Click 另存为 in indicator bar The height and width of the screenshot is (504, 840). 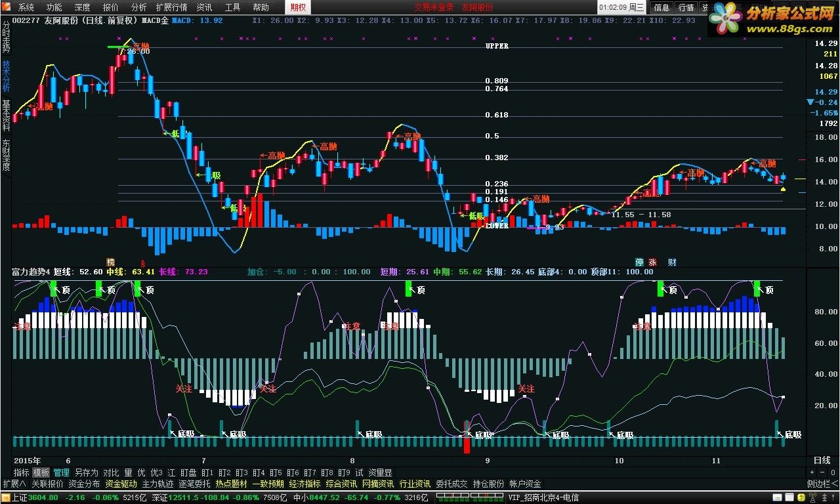click(x=87, y=472)
